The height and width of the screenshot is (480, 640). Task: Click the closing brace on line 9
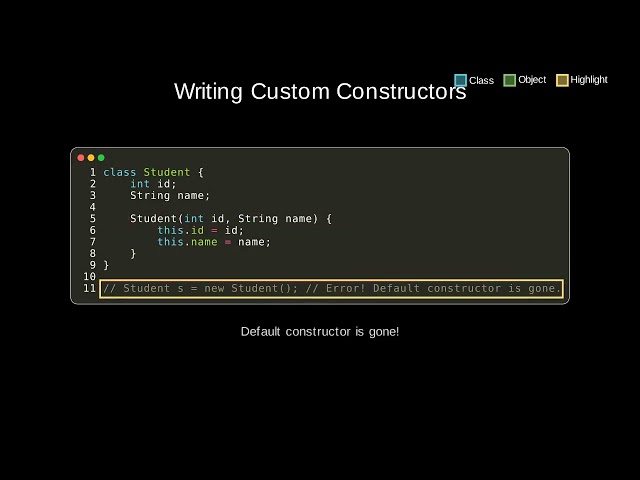coord(106,265)
